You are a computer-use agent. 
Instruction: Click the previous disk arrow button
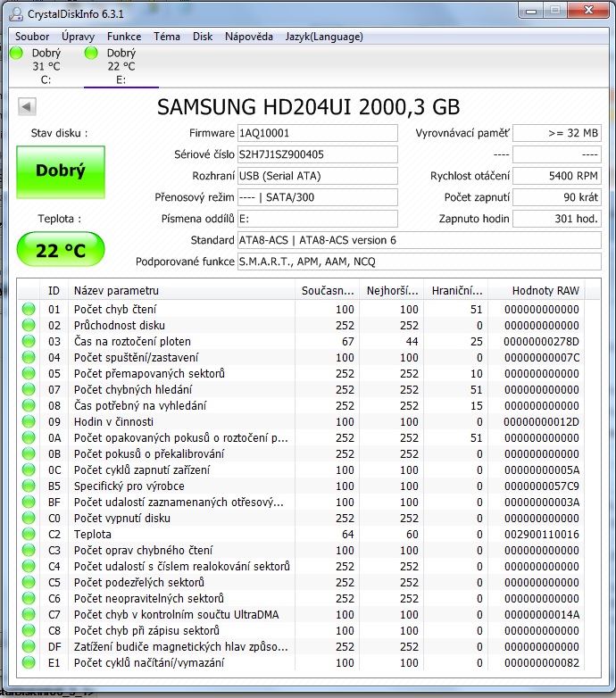coord(27,106)
